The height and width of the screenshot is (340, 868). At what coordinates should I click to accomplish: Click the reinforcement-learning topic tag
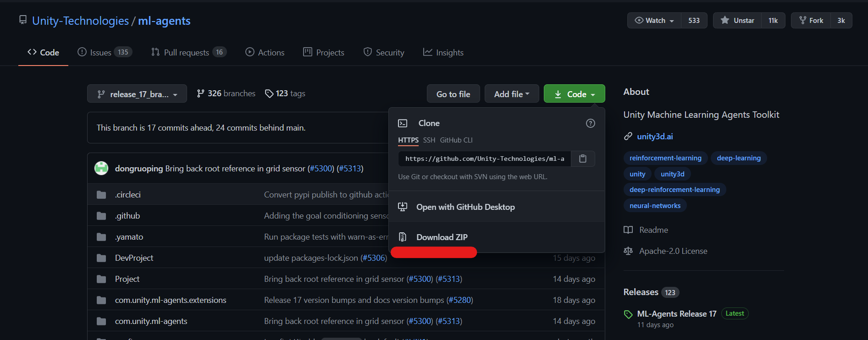pos(665,158)
